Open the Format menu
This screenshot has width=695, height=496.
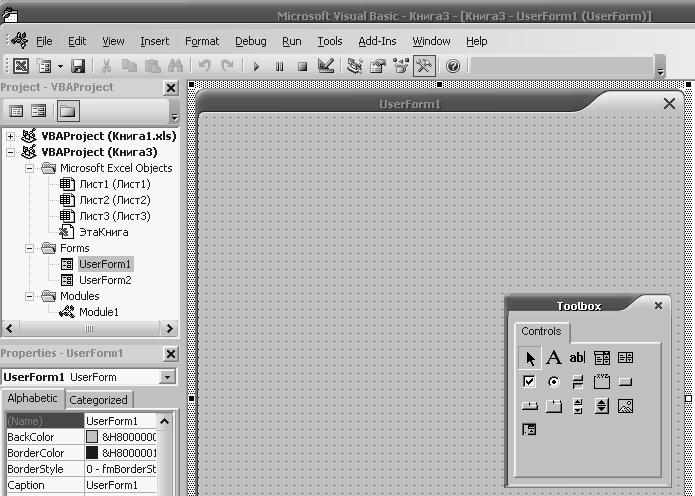click(x=202, y=41)
